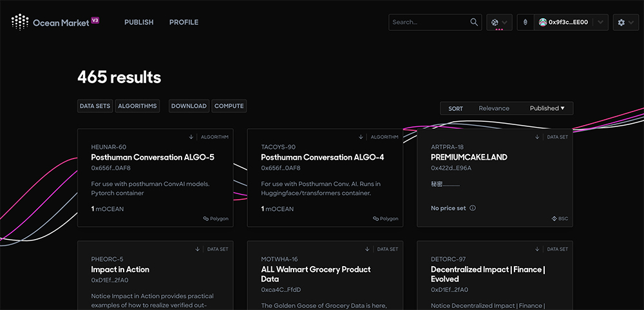Click the No price set label

(x=448, y=208)
